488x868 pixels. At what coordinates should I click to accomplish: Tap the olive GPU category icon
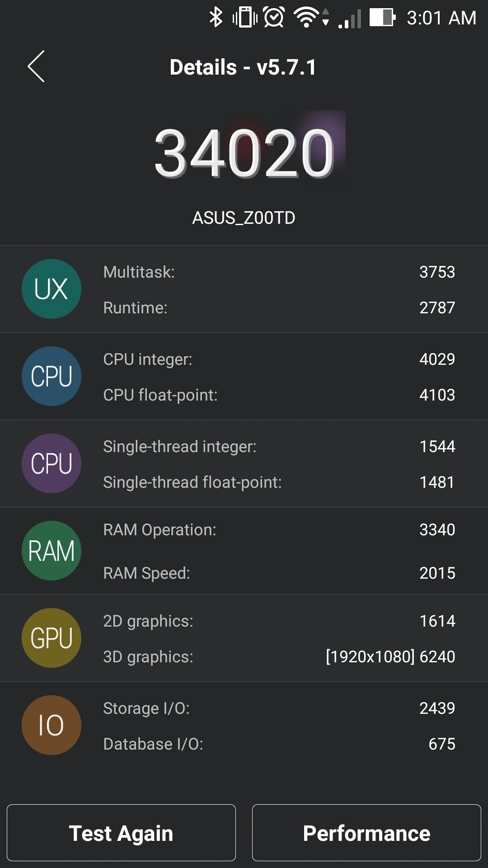[x=52, y=638]
